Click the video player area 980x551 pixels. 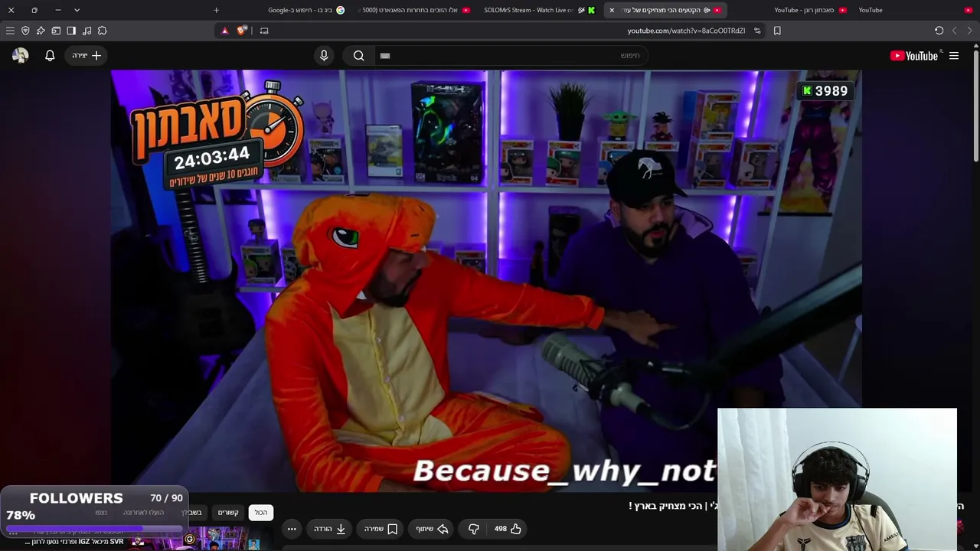486,280
